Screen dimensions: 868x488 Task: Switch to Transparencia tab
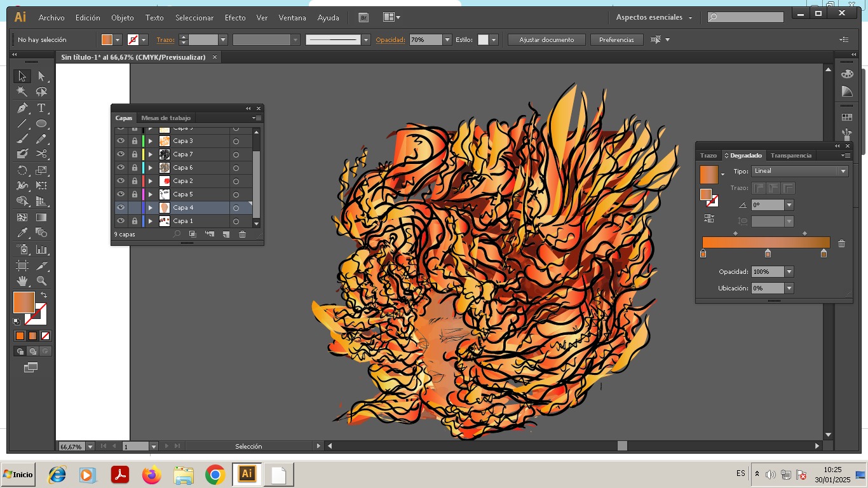(791, 156)
